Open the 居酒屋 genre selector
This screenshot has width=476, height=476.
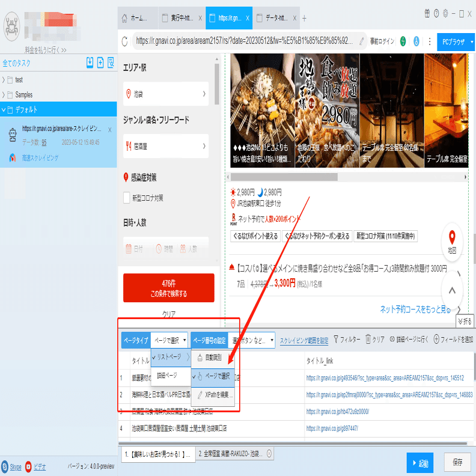[x=166, y=146]
